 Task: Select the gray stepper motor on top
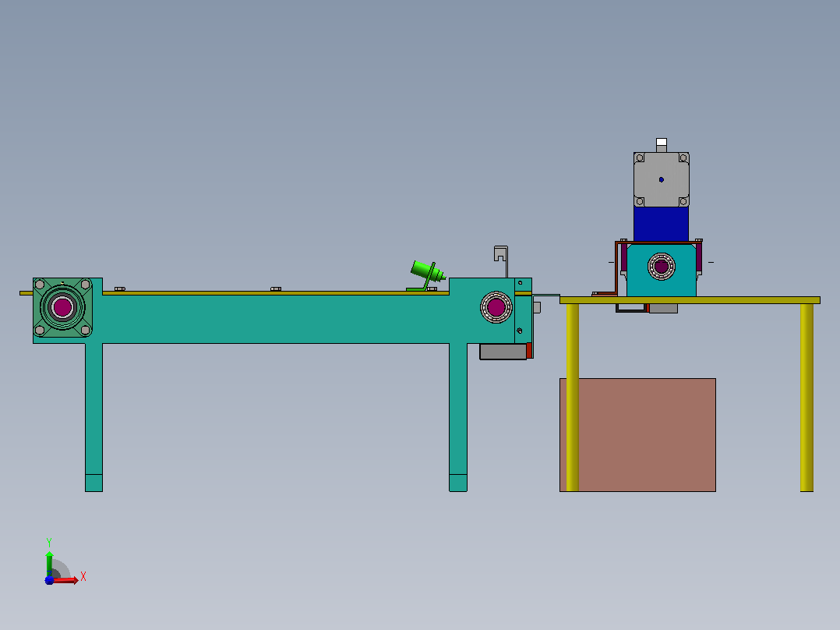tap(661, 179)
